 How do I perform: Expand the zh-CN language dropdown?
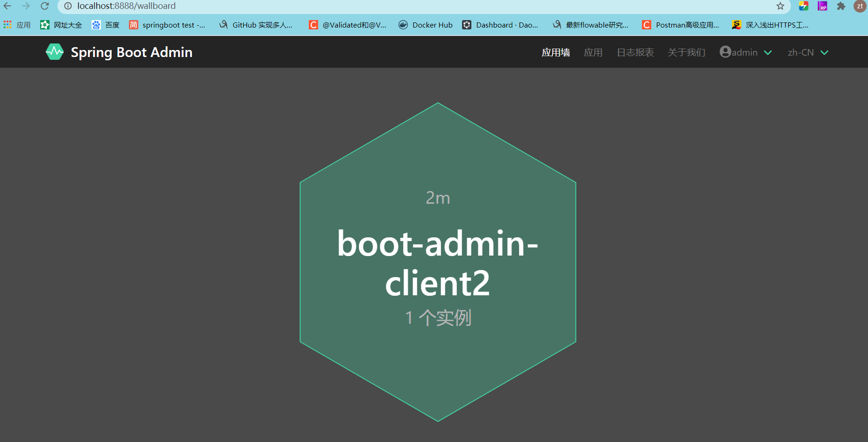(x=808, y=52)
